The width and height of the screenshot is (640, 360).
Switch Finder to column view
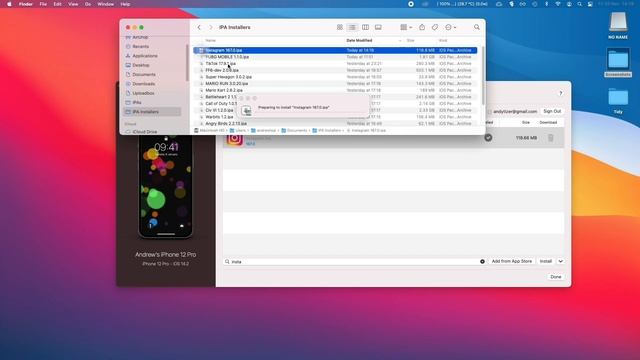tap(365, 27)
